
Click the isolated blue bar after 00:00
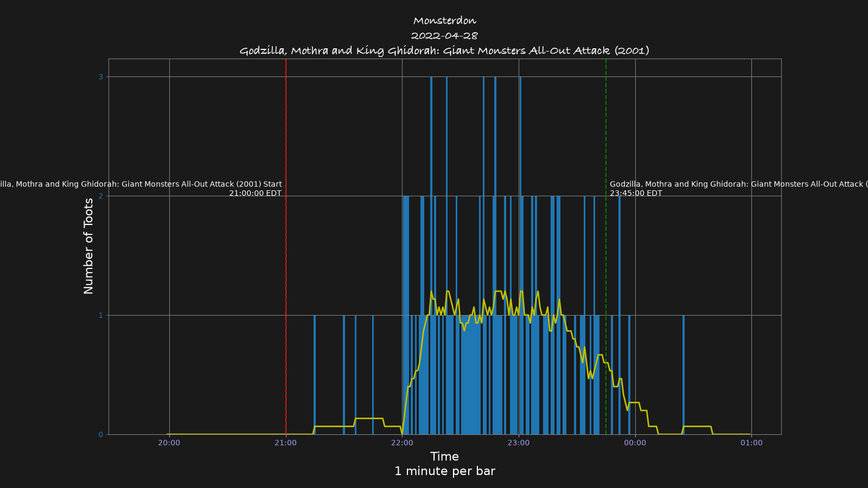684,375
